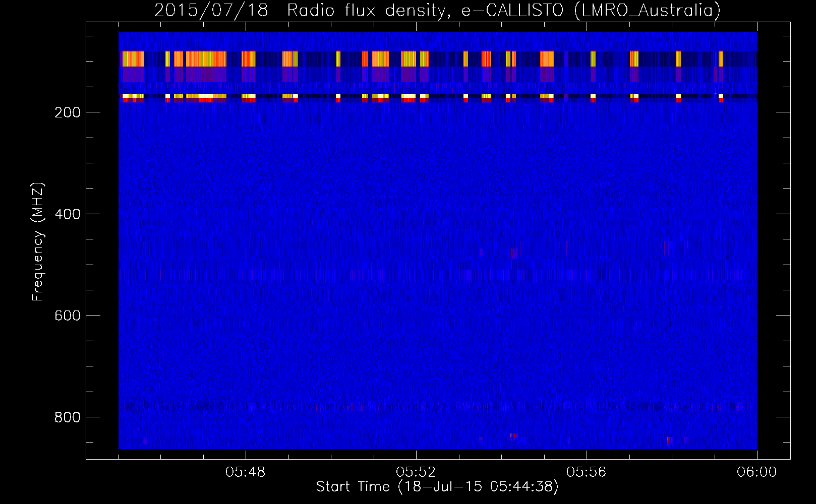The width and height of the screenshot is (816, 504).
Task: Click the 400 frequency tick label
Action: (67, 214)
